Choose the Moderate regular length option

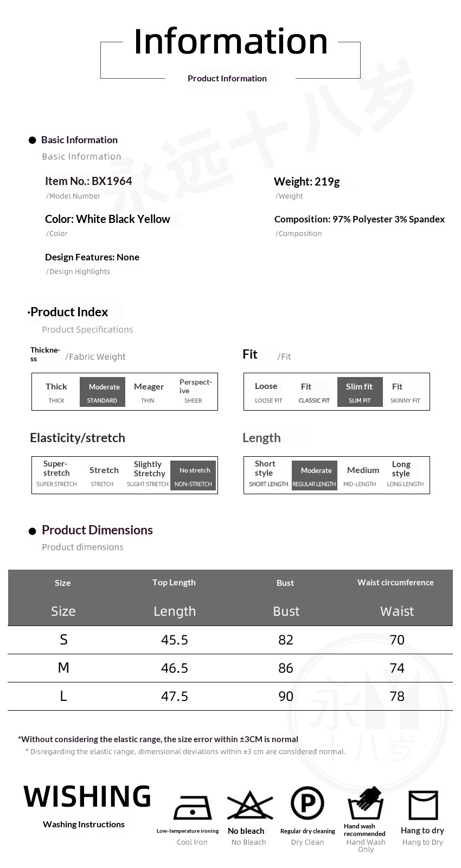[x=315, y=475]
